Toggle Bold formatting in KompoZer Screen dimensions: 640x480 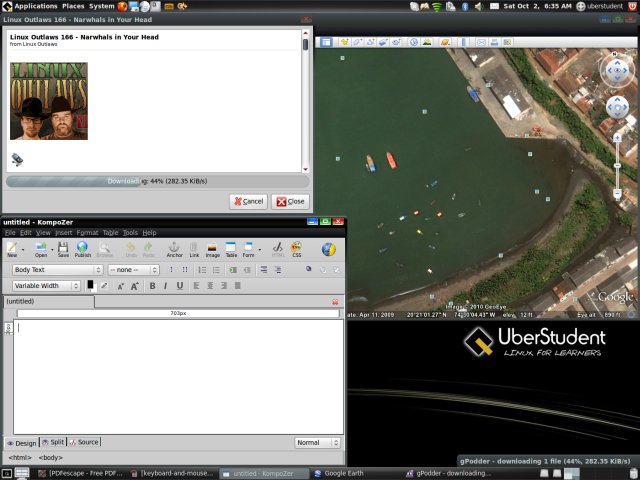coord(152,286)
